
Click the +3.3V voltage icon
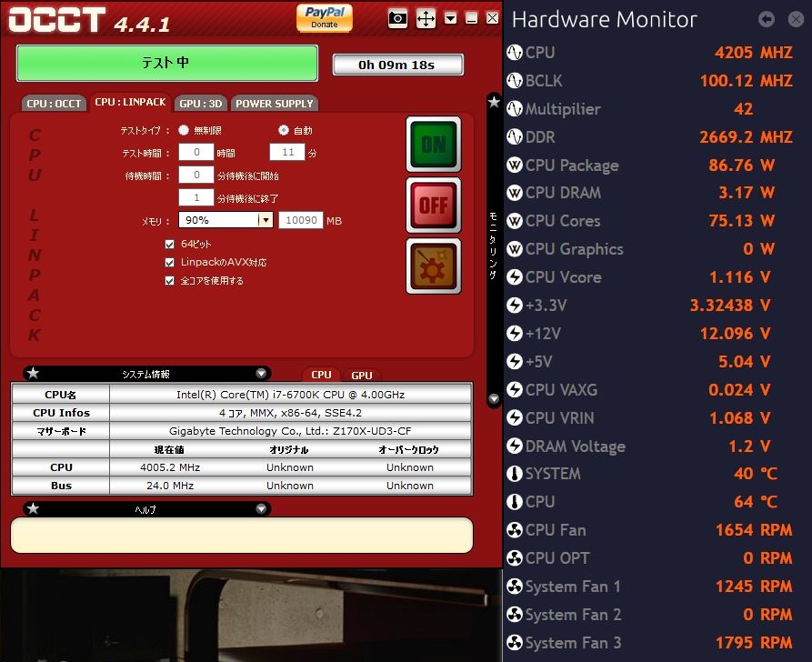[x=515, y=306]
